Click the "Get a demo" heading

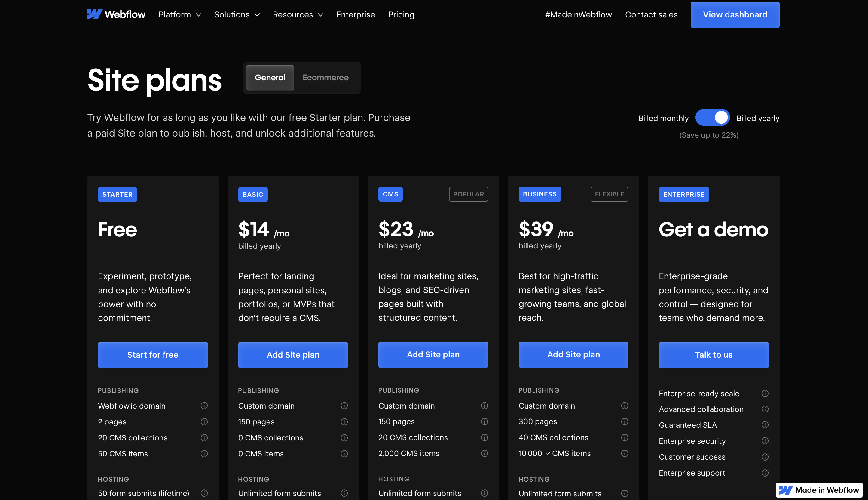713,230
